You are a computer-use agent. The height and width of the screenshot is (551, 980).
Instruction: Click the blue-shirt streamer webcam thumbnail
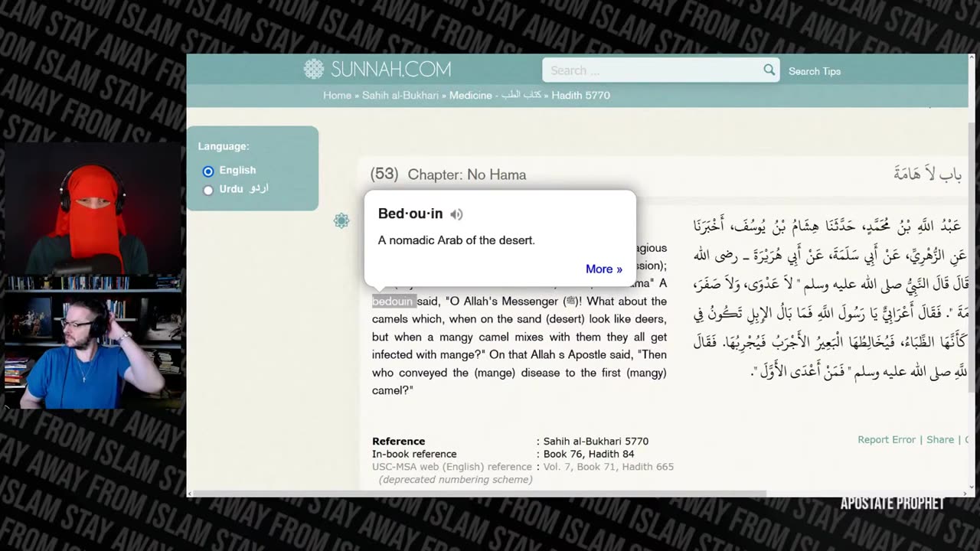(x=93, y=341)
